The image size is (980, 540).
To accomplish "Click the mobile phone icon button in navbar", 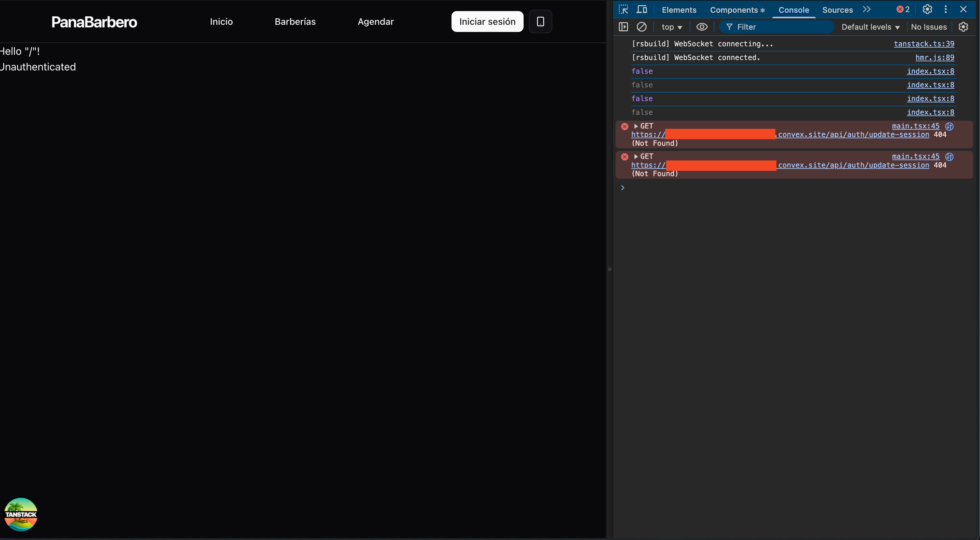I will [540, 22].
